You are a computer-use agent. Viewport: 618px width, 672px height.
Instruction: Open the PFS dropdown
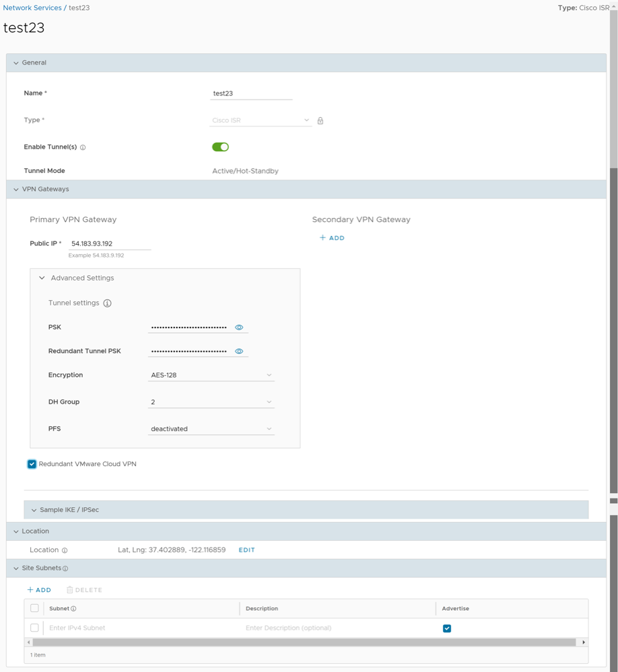(x=211, y=429)
